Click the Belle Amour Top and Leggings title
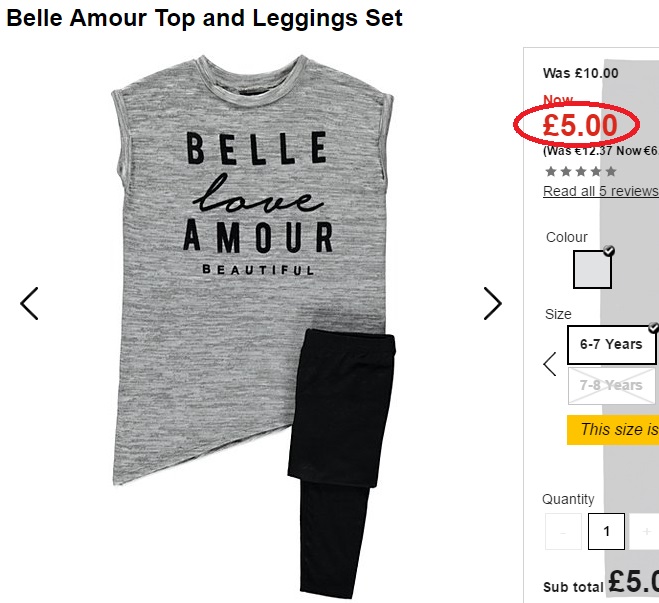This screenshot has height=603, width=659. point(204,18)
